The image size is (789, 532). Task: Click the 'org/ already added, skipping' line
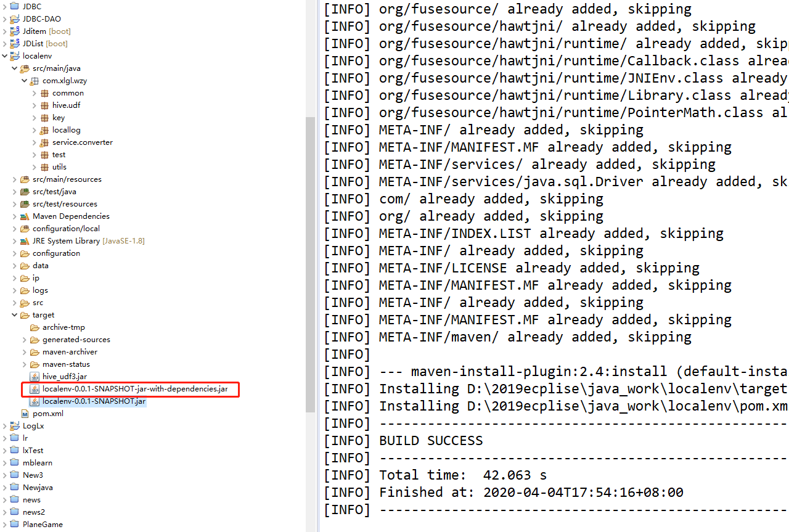point(464,216)
